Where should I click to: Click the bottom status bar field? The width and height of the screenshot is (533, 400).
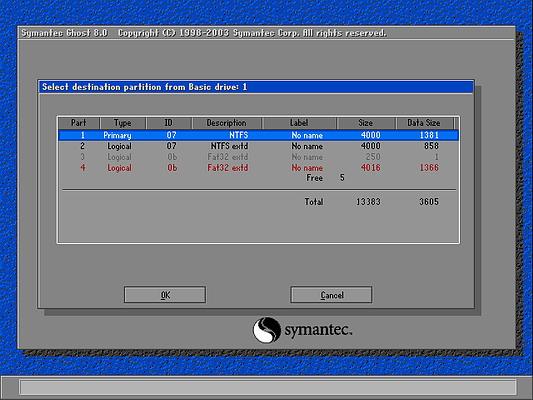click(x=268, y=387)
